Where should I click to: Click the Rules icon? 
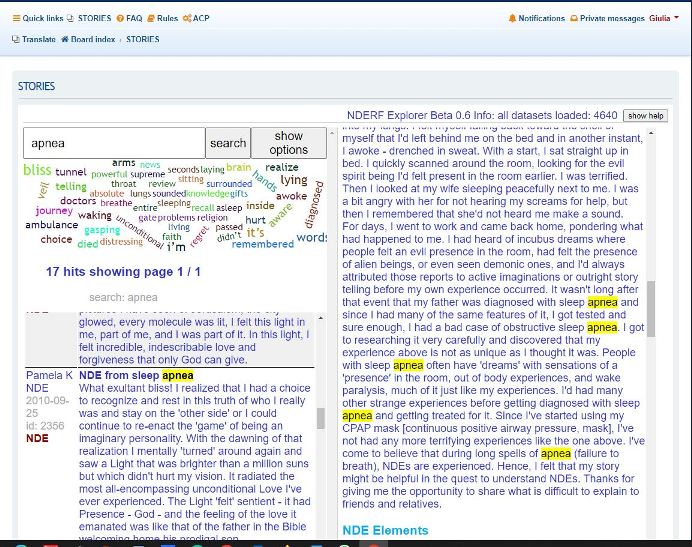pyautogui.click(x=151, y=18)
